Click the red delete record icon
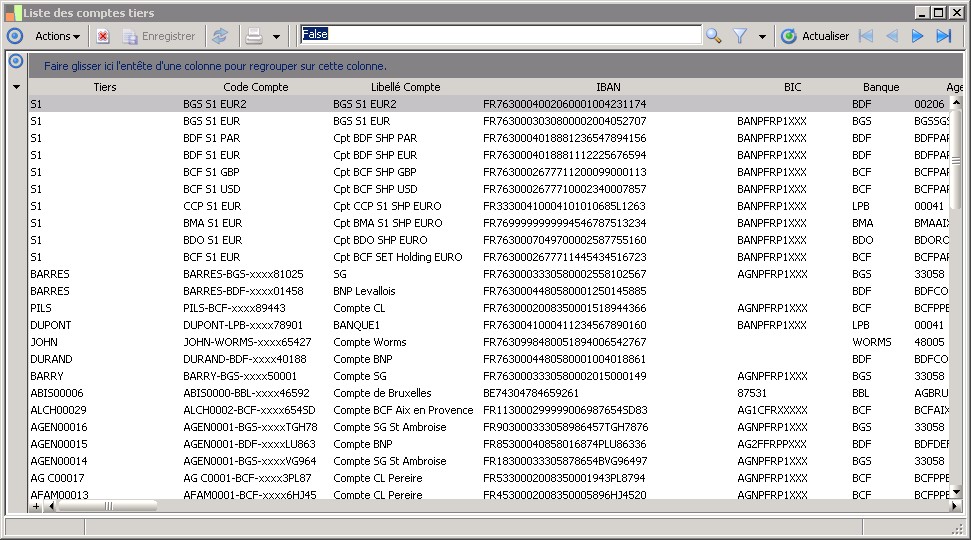 pyautogui.click(x=103, y=36)
